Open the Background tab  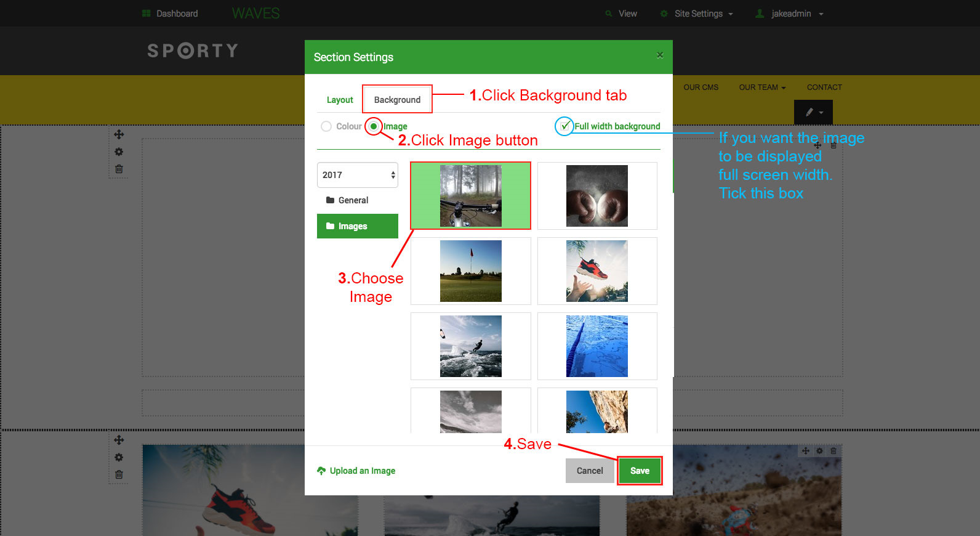(397, 100)
